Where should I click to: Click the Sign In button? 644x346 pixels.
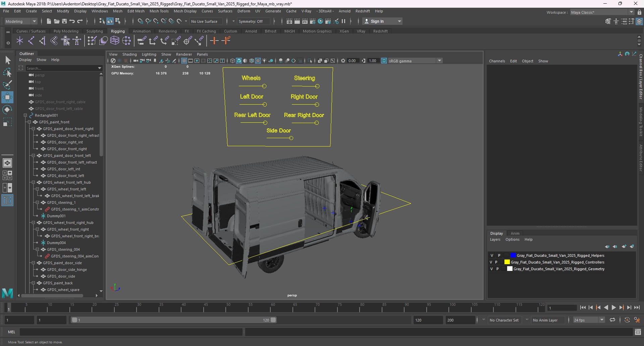click(383, 21)
